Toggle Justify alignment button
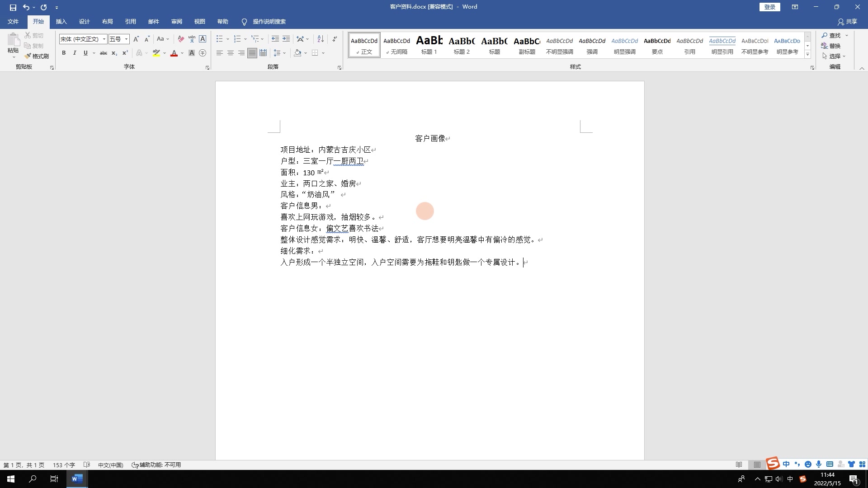Screen dimensions: 868x488 (x=252, y=53)
